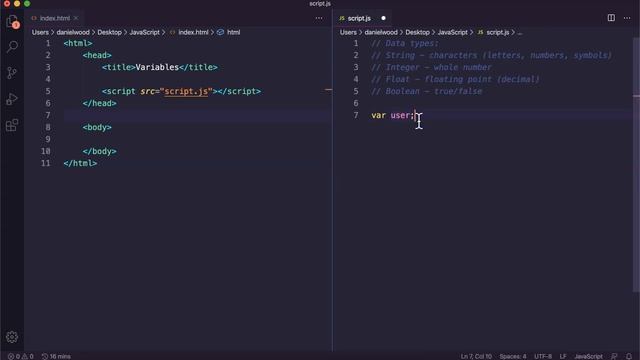Change indentation via Spaces: 4
The width and height of the screenshot is (640, 360).
point(513,356)
